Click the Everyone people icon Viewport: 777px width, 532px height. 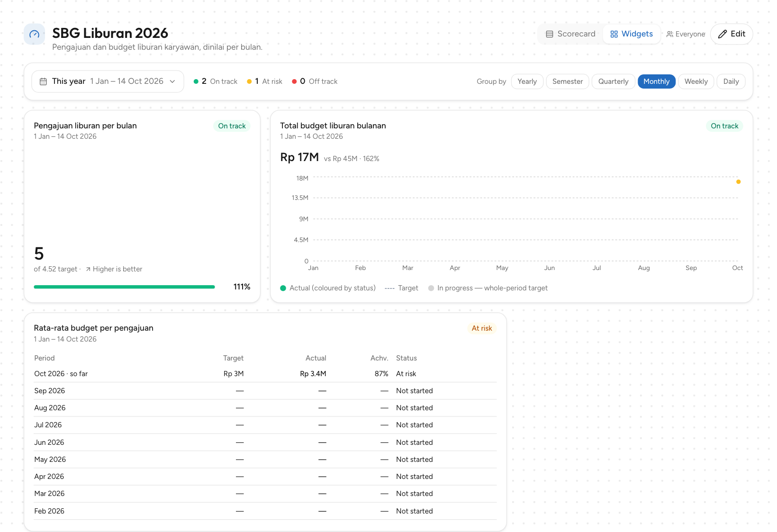(669, 34)
